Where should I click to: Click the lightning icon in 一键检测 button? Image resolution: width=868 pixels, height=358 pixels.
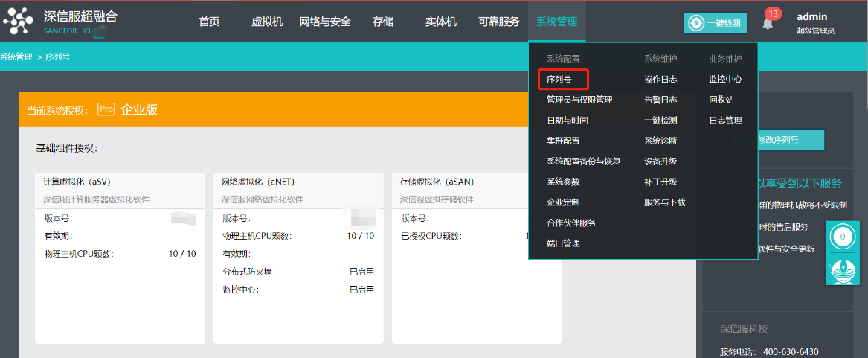pyautogui.click(x=696, y=23)
